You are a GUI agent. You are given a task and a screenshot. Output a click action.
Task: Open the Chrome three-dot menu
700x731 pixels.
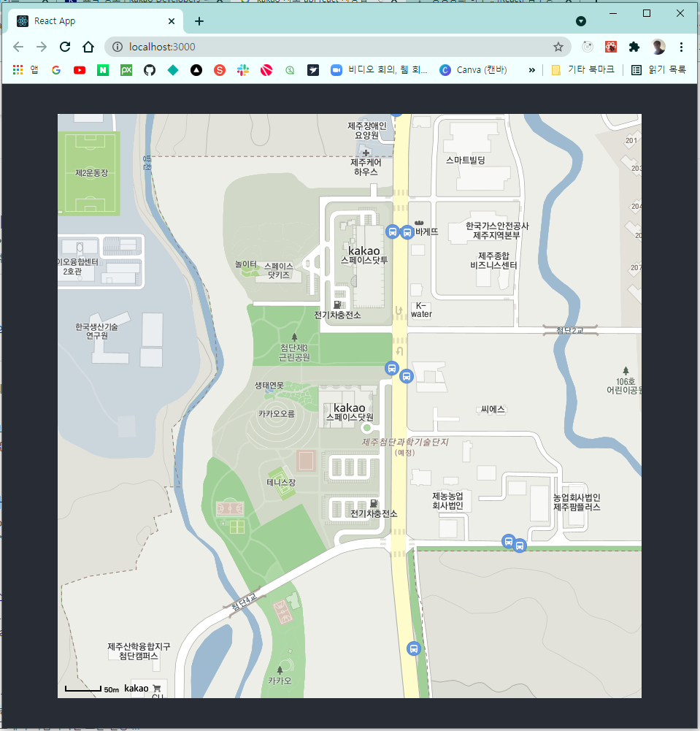(x=681, y=47)
